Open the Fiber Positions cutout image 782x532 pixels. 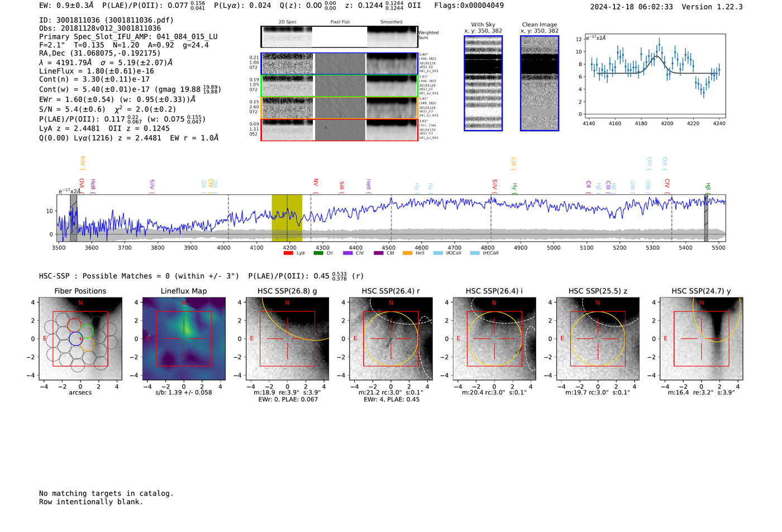(x=80, y=339)
